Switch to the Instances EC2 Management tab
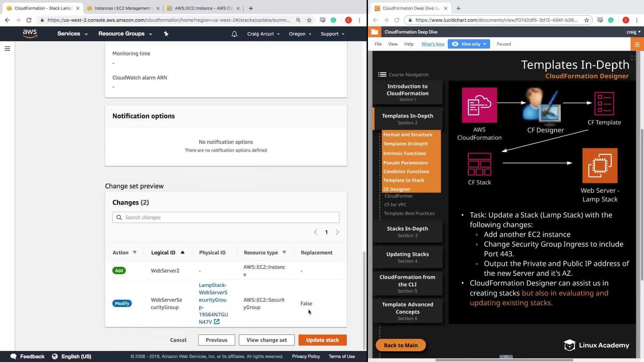Screen dimensions: 644x362 click(x=122, y=8)
